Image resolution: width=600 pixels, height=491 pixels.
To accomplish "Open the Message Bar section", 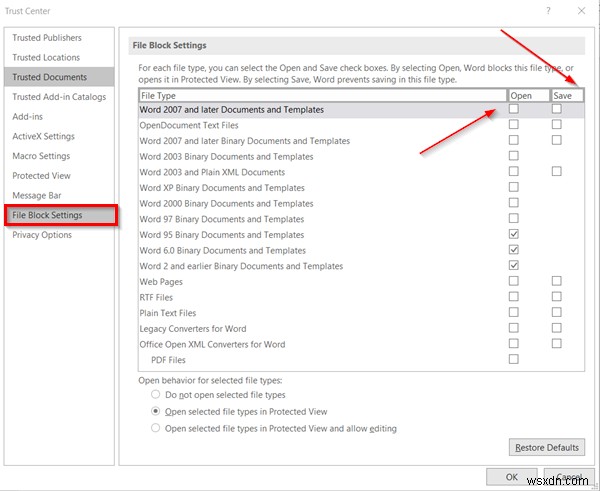I will [37, 195].
